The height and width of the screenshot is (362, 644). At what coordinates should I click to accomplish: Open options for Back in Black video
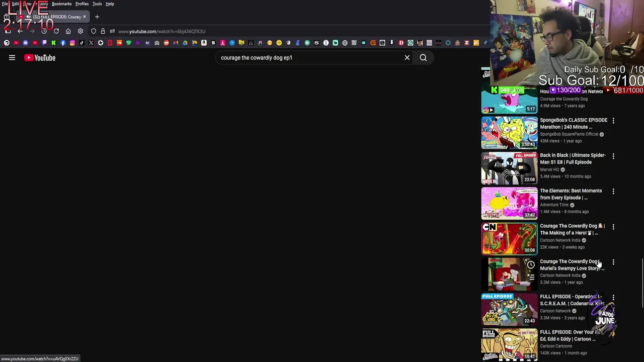(613, 156)
